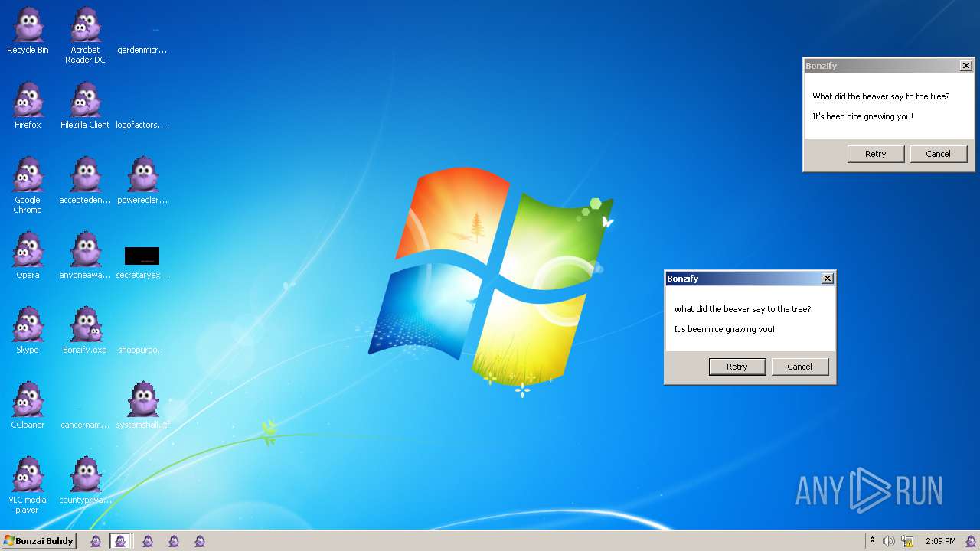Select the cancernam... desktop item label
980x551 pixels.
point(85,425)
